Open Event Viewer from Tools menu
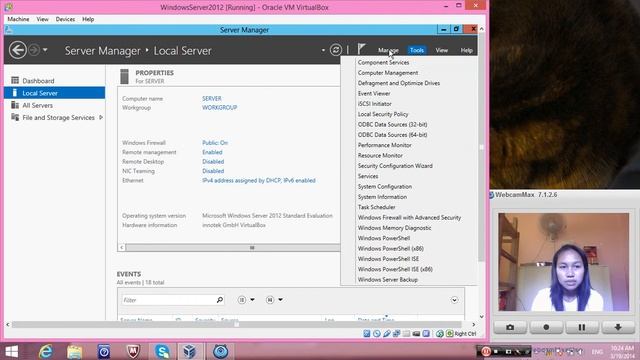The image size is (640, 360). [x=374, y=93]
